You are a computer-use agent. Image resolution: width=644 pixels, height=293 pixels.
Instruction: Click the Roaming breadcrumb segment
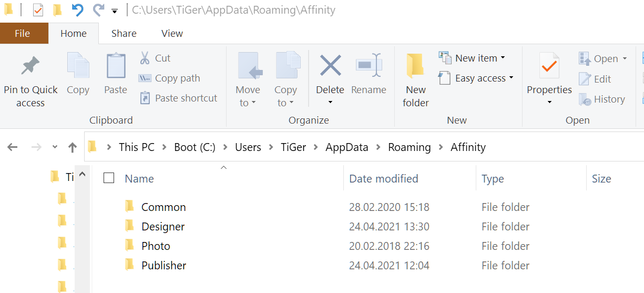point(409,147)
